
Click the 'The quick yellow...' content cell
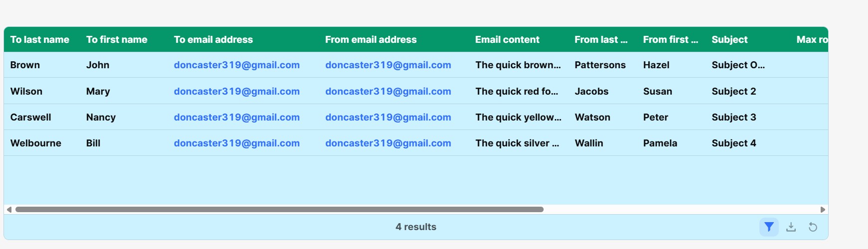click(518, 118)
